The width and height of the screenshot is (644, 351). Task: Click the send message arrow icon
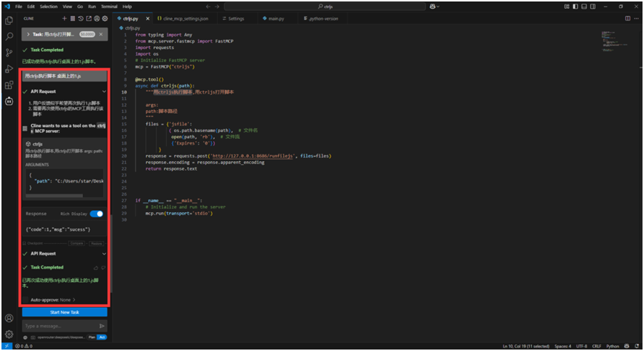(102, 326)
